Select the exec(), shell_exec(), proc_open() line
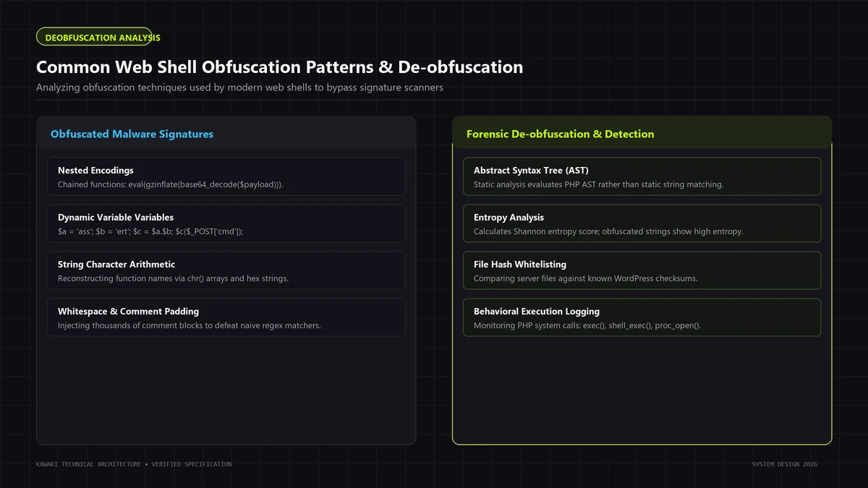 click(x=587, y=325)
